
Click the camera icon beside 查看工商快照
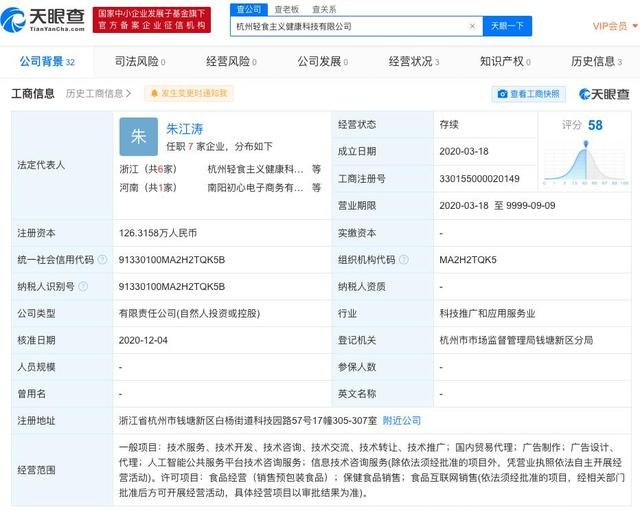[502, 94]
